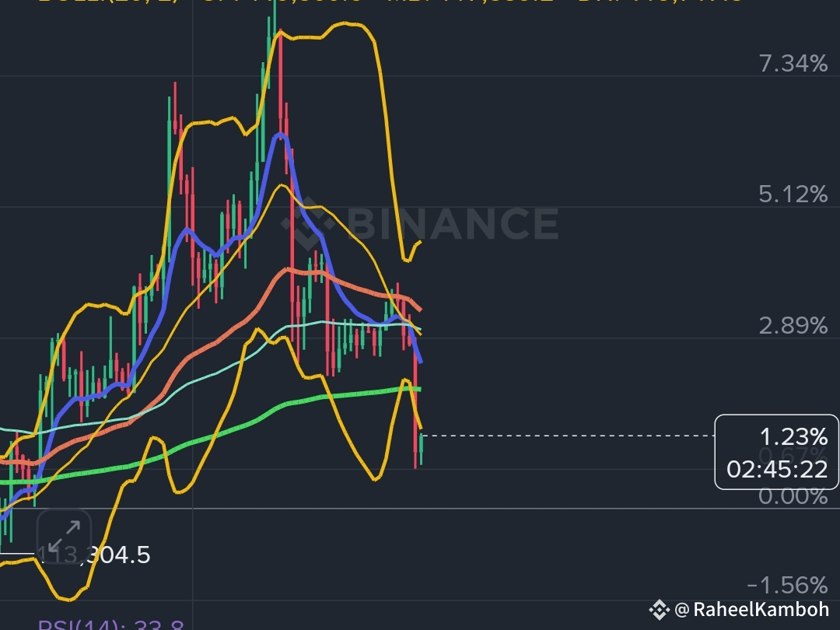Click the -1.56% axis label
840x630 pixels.
point(787,585)
